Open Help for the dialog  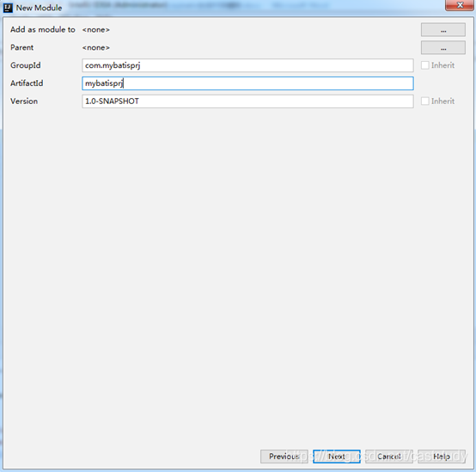(x=442, y=457)
